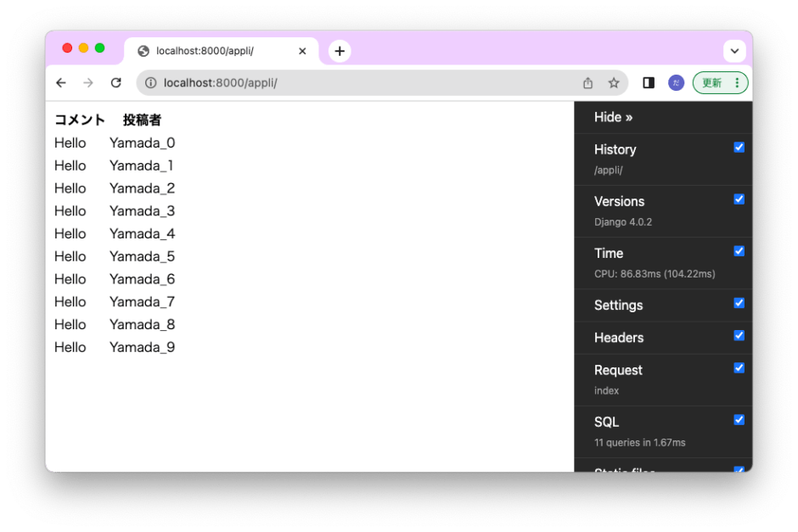Share the current page
This screenshot has width=798, height=532.
pyautogui.click(x=587, y=82)
